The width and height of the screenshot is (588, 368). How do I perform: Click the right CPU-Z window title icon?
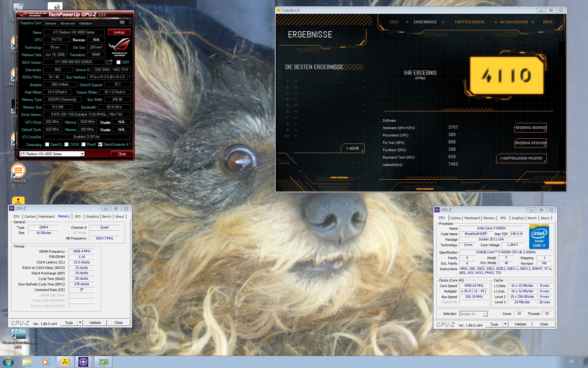(437, 210)
